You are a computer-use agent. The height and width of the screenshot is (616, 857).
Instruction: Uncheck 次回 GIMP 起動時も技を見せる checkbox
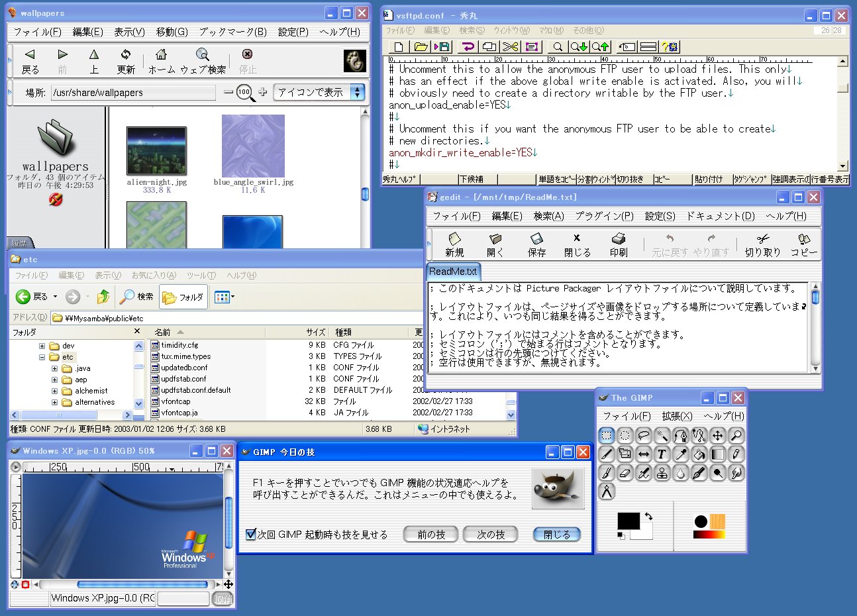pos(250,534)
